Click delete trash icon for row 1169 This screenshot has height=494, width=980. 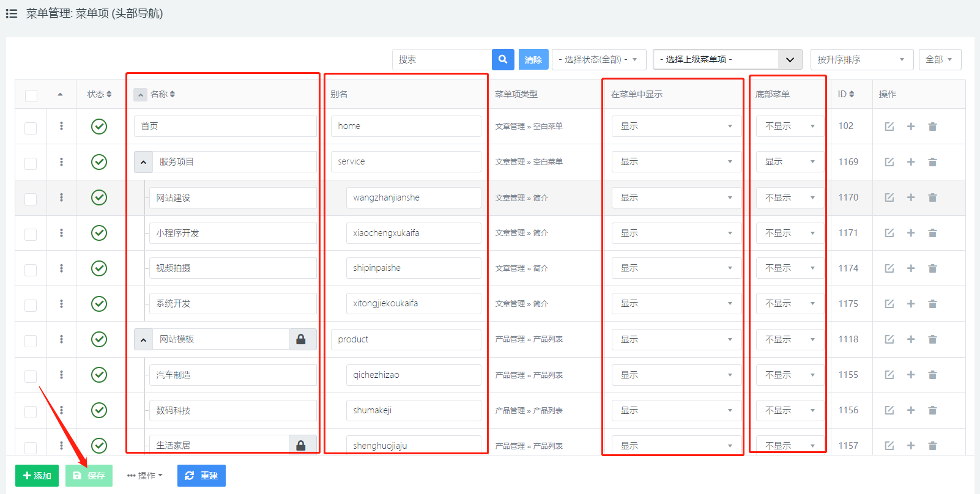point(932,162)
